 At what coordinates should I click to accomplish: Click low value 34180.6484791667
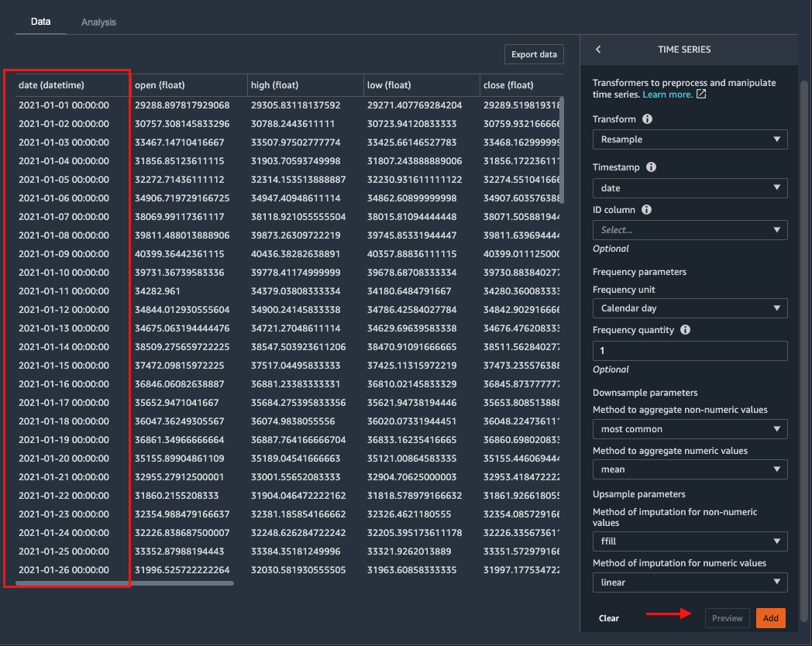409,291
